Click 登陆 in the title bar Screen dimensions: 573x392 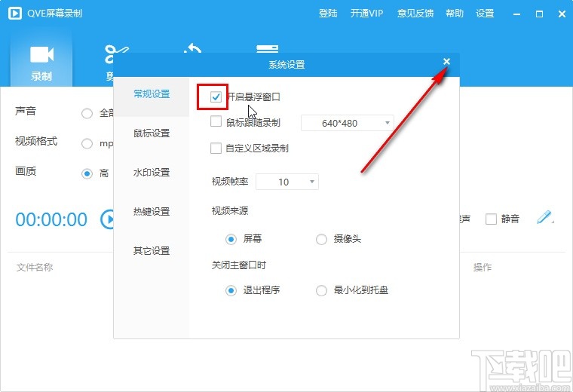327,14
